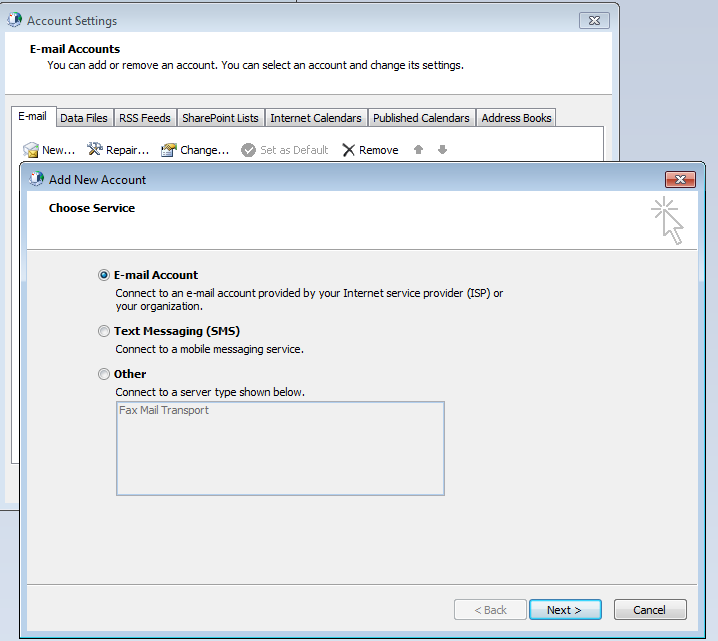Click the Add New Account title icon
718x641 pixels.
[x=37, y=179]
